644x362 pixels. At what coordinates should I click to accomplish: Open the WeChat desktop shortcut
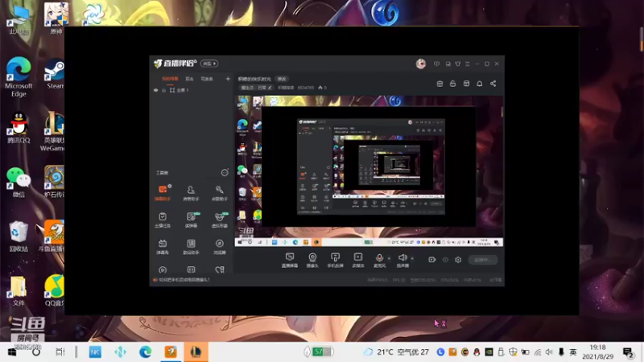tap(19, 183)
